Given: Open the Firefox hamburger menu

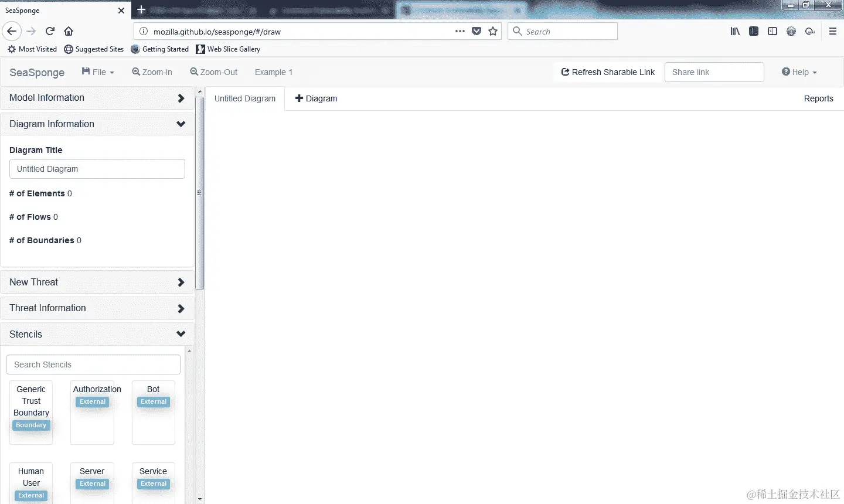Looking at the screenshot, I should (833, 31).
